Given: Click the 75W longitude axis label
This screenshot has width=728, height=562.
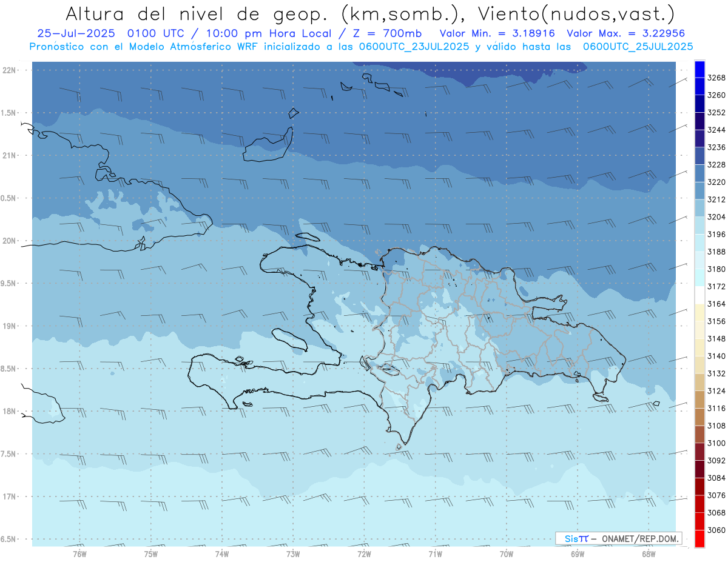Looking at the screenshot, I should pos(151,554).
